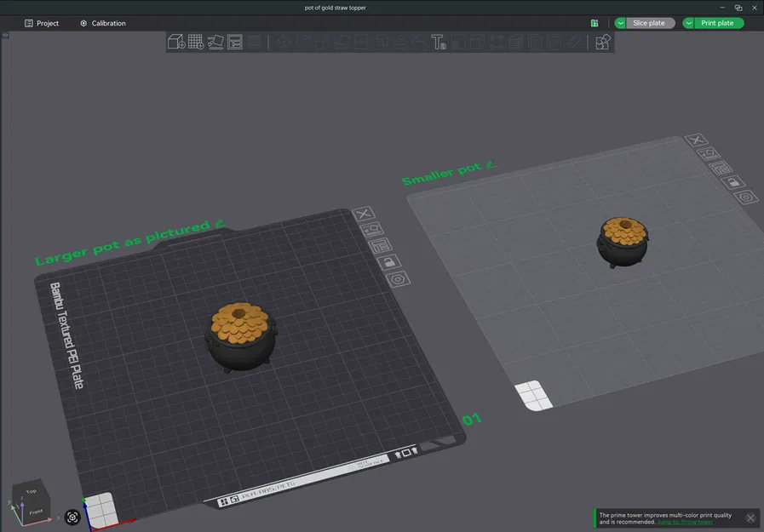Click the Slice plate button

[x=651, y=23]
